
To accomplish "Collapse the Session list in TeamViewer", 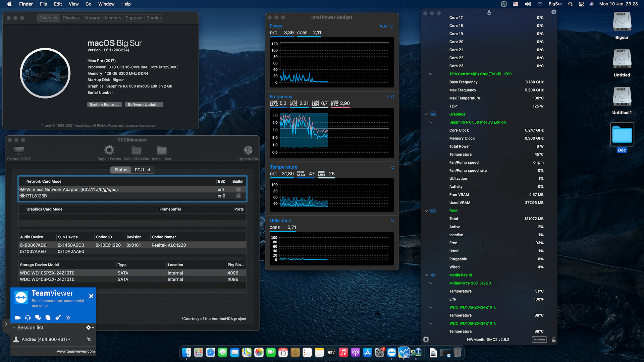I will click(14, 327).
